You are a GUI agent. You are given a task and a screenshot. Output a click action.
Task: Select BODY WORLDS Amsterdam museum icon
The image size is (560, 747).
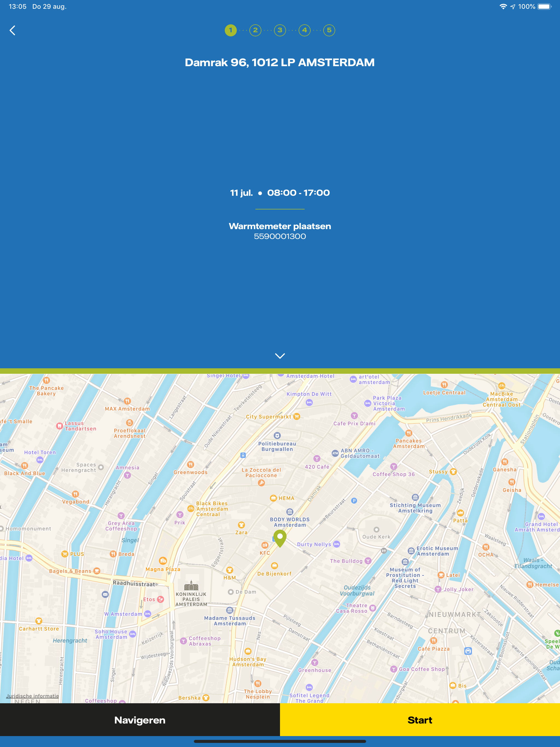click(290, 512)
